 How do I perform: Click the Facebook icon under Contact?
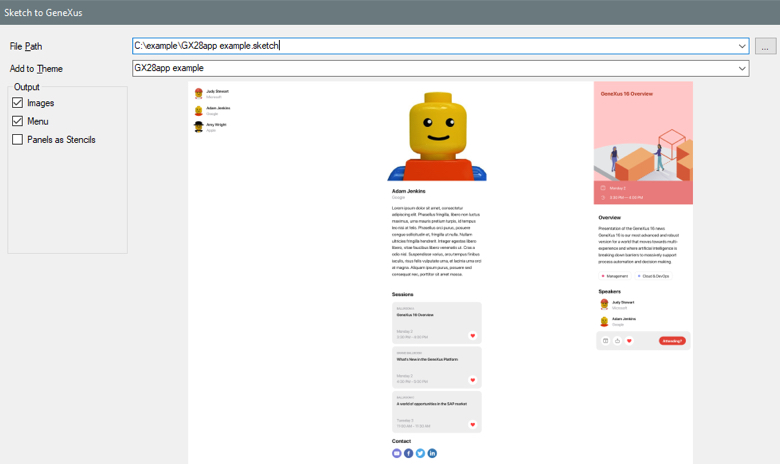click(x=408, y=453)
